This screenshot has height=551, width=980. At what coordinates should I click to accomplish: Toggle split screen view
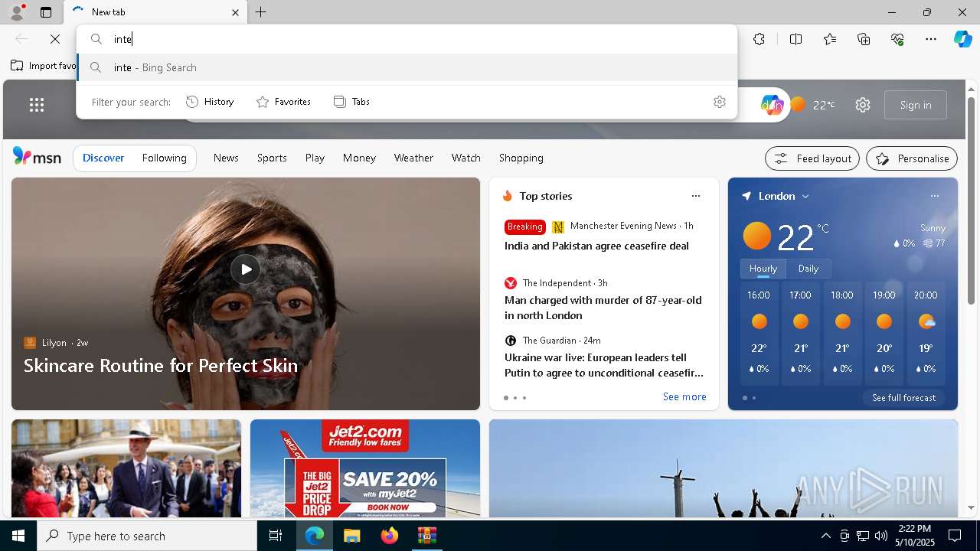point(795,39)
